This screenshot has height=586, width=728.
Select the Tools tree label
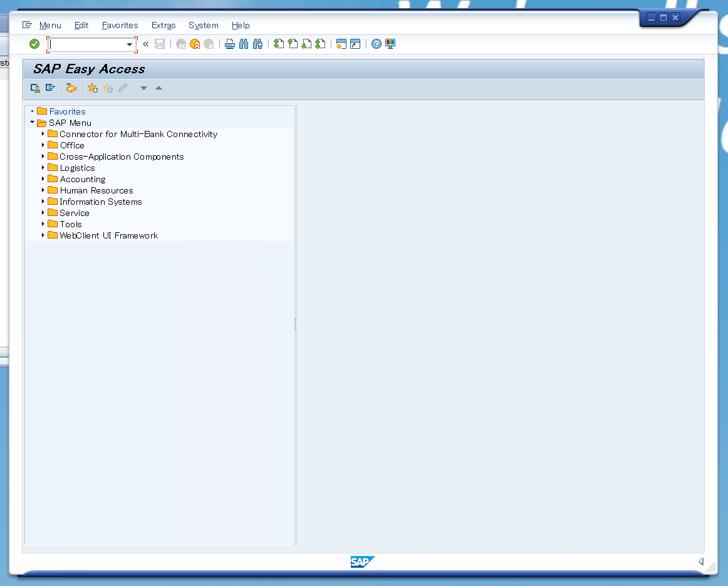coord(71,224)
